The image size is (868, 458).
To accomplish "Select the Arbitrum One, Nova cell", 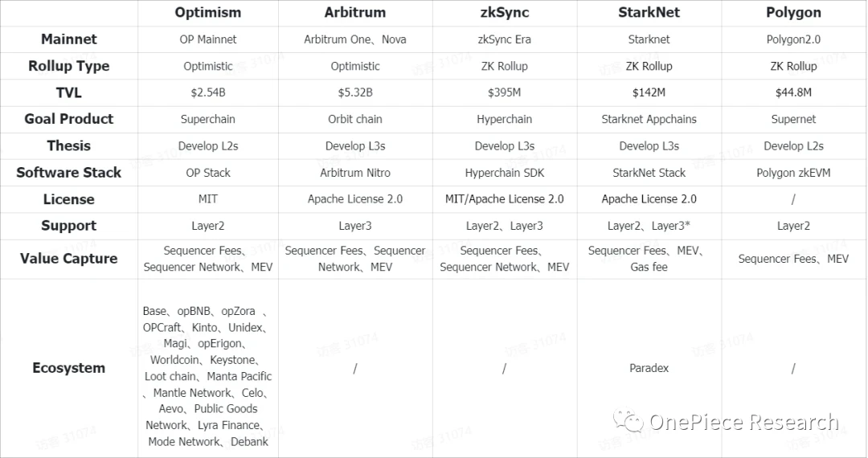I will click(355, 39).
